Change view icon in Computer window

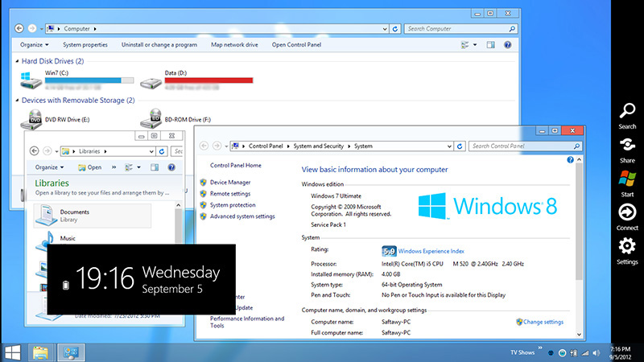465,45
